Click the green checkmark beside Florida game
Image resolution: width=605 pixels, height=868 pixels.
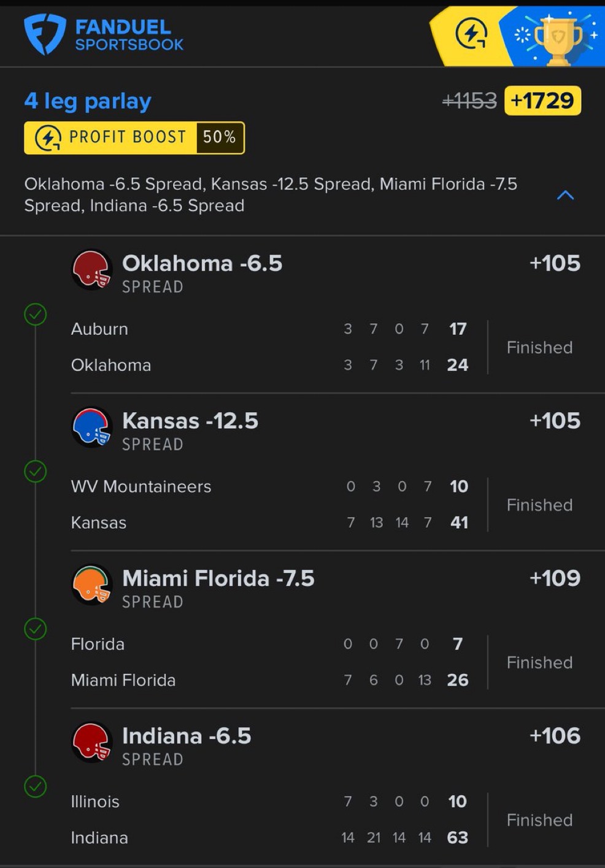point(36,629)
